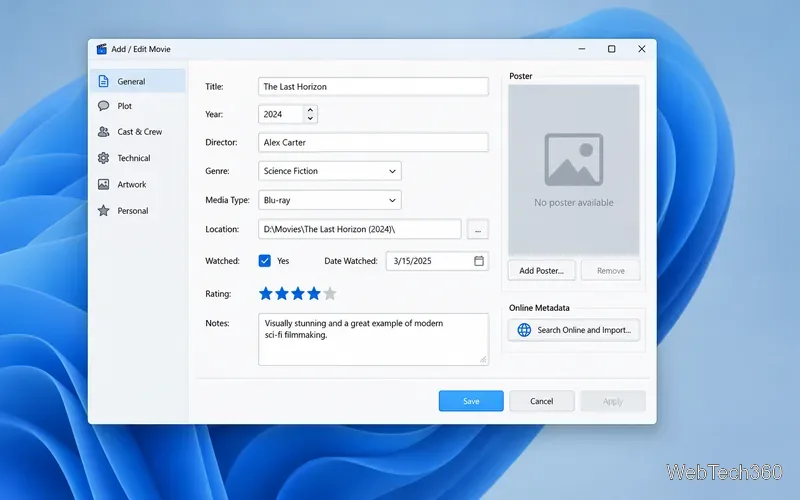Viewport: 800px width, 500px height.
Task: Set rating to two stars
Action: [282, 293]
